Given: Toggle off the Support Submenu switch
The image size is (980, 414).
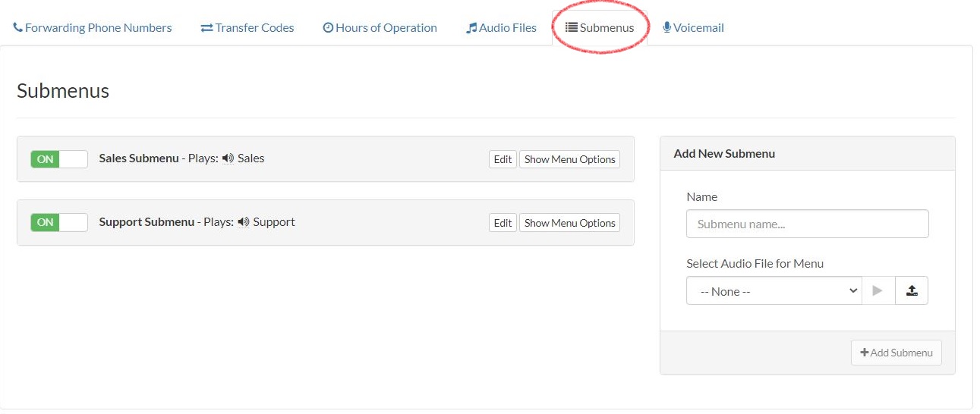Looking at the screenshot, I should tap(59, 222).
